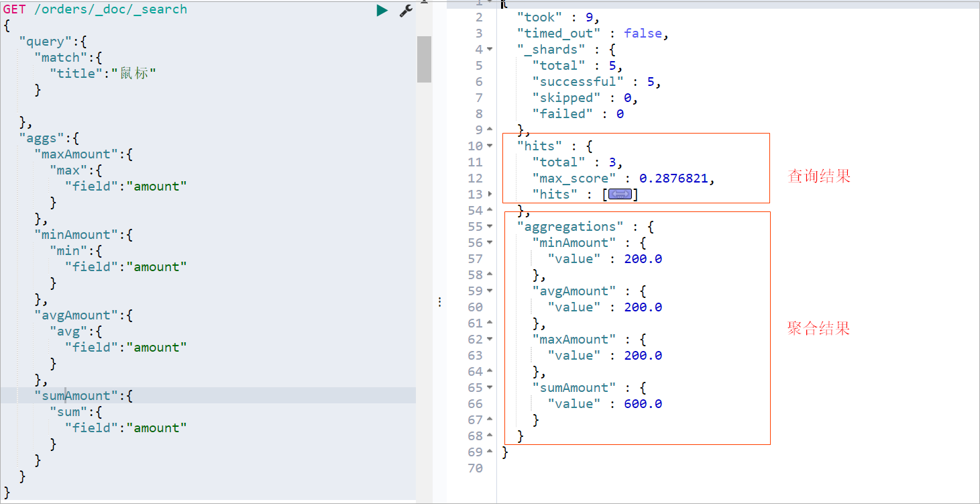980x504 pixels.
Task: Click "sumAmount" in the request editor
Action: [76, 396]
